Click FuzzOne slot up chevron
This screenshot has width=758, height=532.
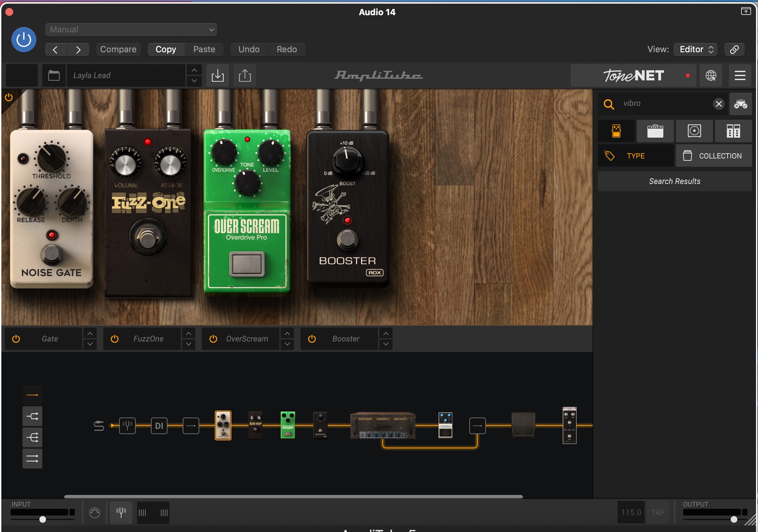click(x=189, y=333)
